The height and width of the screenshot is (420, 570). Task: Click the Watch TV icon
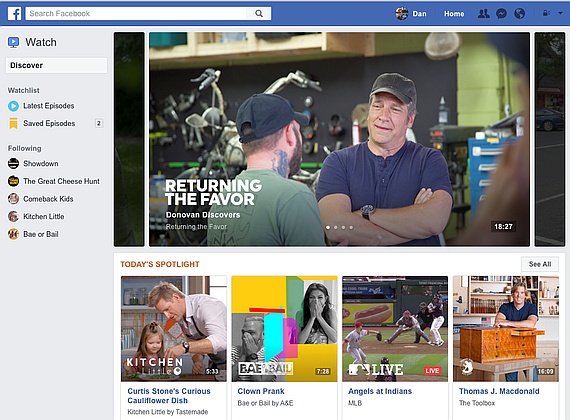click(x=13, y=43)
